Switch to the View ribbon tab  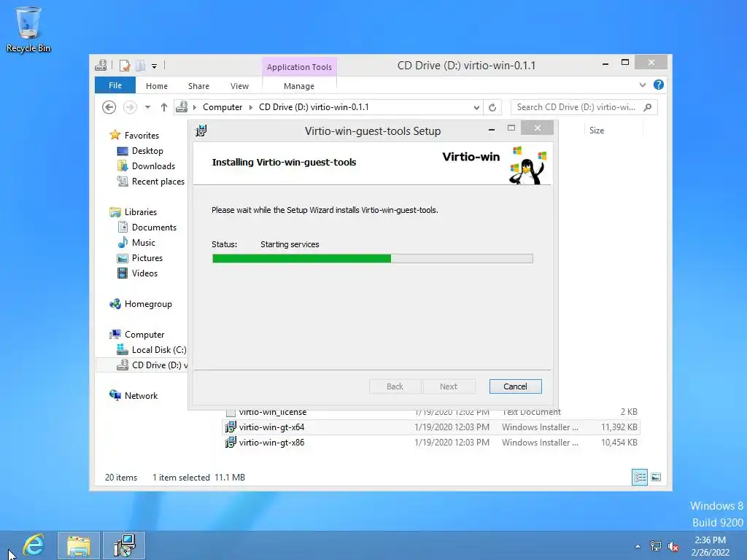tap(239, 86)
